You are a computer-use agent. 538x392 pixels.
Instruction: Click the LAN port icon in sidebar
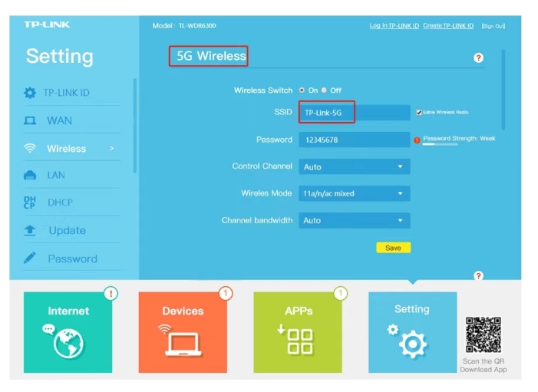point(30,175)
